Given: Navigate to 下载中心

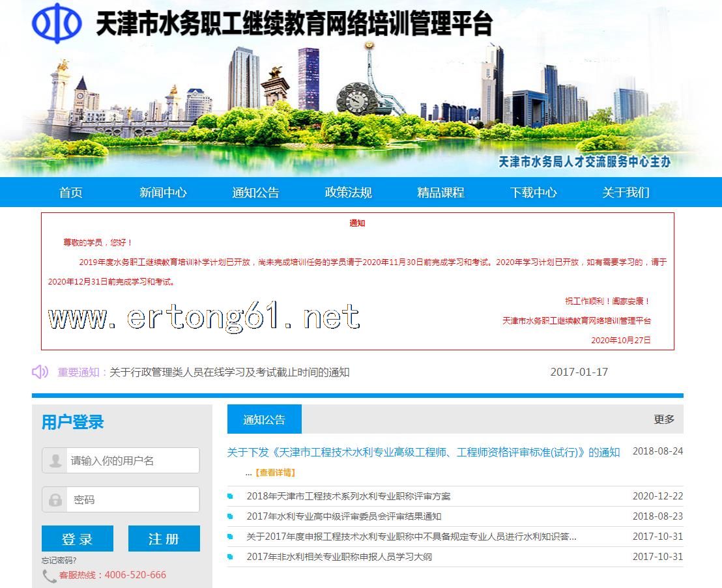Looking at the screenshot, I should click(533, 193).
